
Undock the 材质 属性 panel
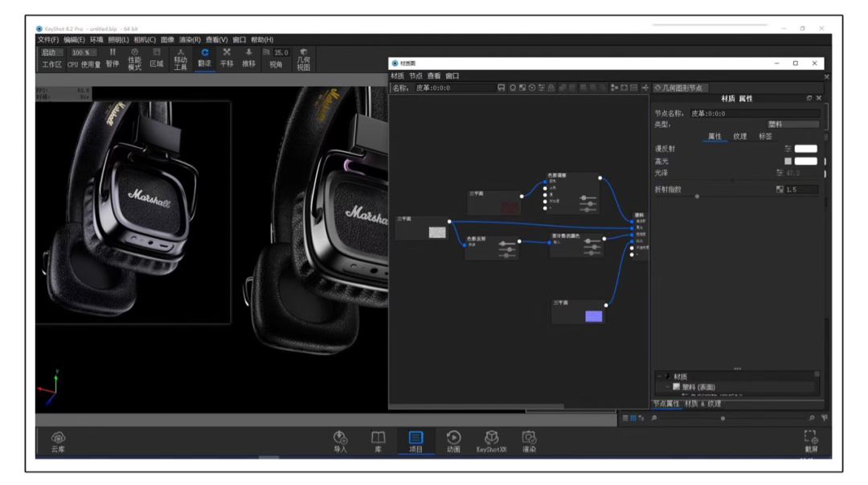pos(809,98)
